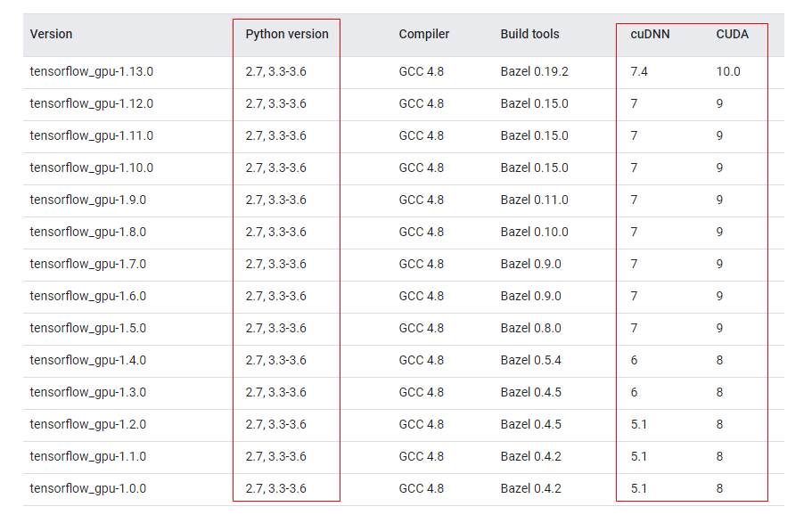Click the CUDA column header
This screenshot has width=812, height=523.
coord(733,34)
